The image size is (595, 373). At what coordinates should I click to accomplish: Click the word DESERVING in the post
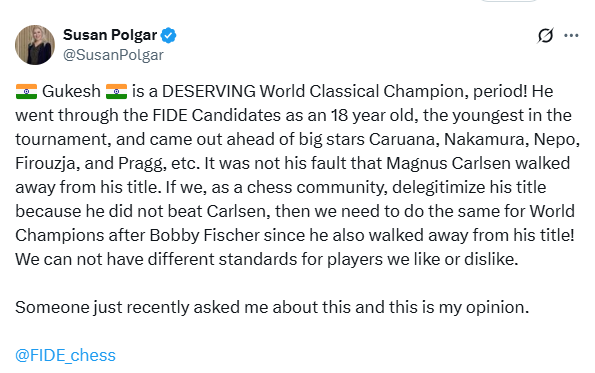209,91
